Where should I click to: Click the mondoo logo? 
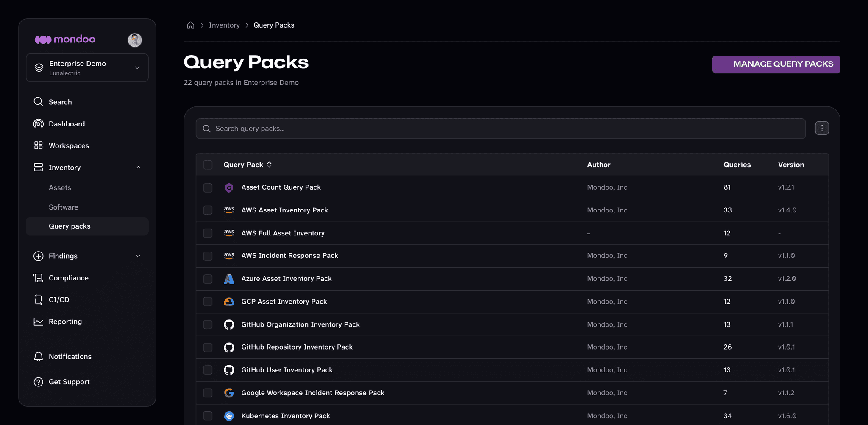[x=65, y=39]
